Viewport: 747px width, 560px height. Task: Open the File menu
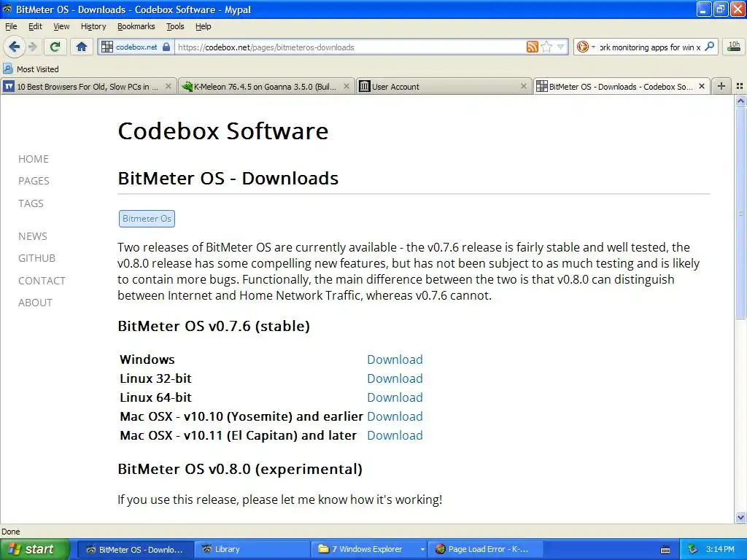tap(10, 26)
